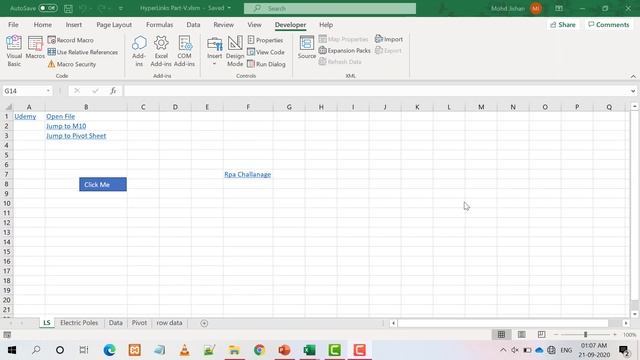Click the Rpa Challanage link
This screenshot has height=360, width=640.
click(248, 175)
